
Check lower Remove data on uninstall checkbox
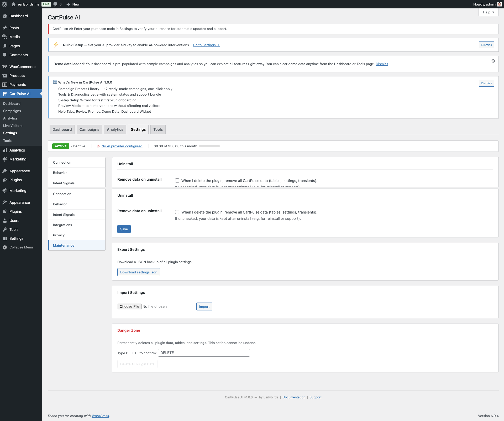pyautogui.click(x=177, y=212)
